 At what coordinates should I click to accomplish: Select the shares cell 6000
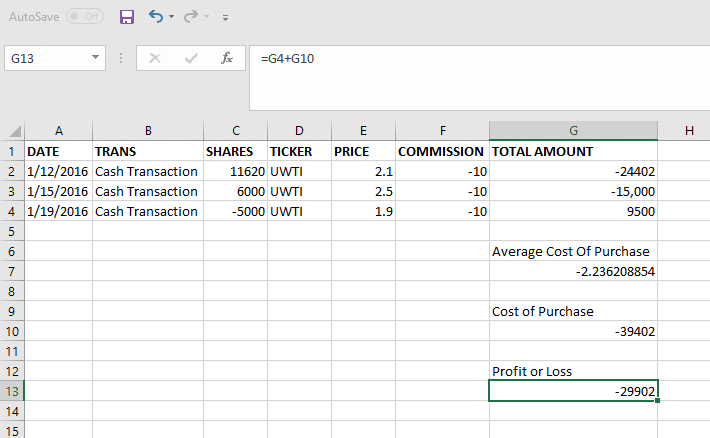point(235,191)
